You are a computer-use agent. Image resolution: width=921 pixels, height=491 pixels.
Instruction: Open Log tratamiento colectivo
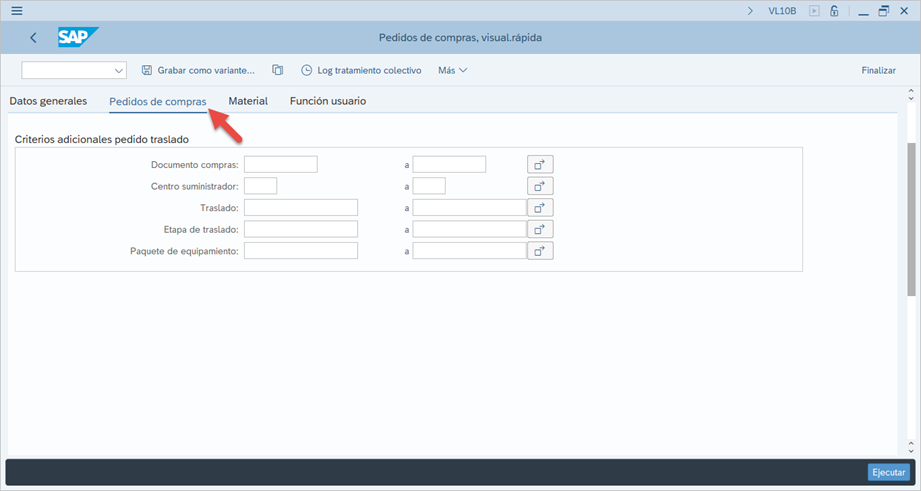click(361, 70)
